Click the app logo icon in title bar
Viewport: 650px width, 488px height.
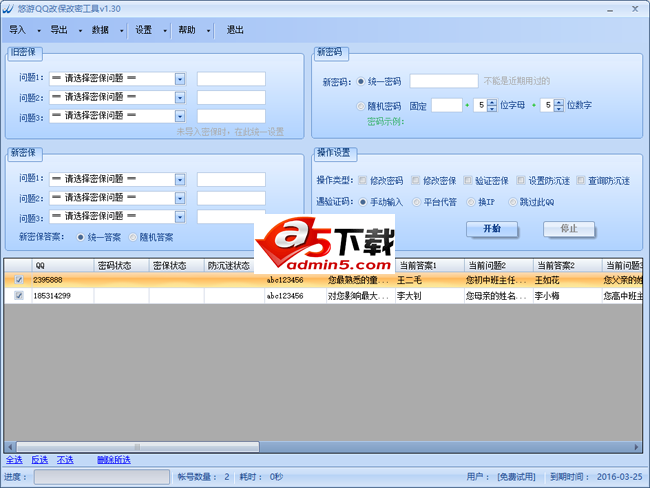click(x=8, y=8)
